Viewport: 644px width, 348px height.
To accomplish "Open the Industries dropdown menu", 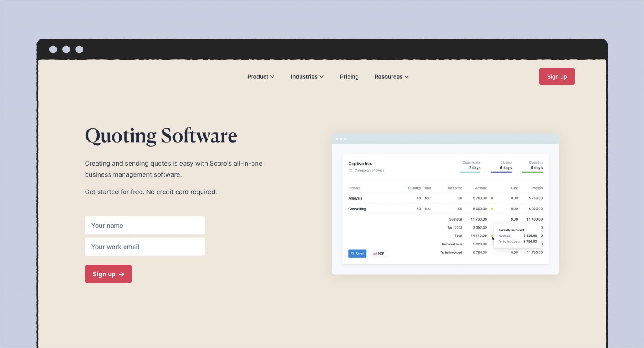I will coord(307,77).
